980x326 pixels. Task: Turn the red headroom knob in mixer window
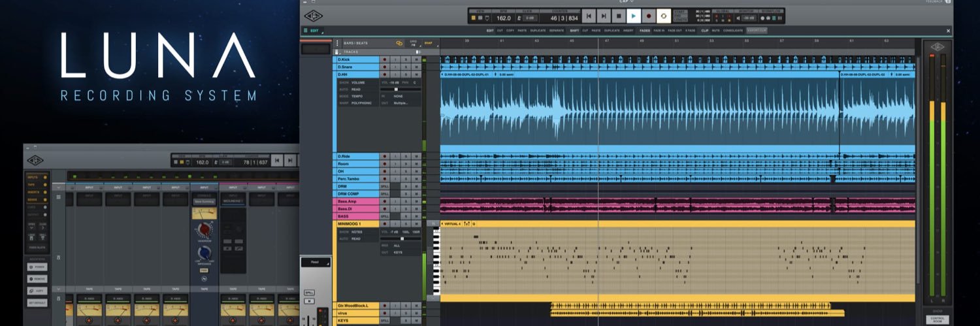pyautogui.click(x=204, y=230)
